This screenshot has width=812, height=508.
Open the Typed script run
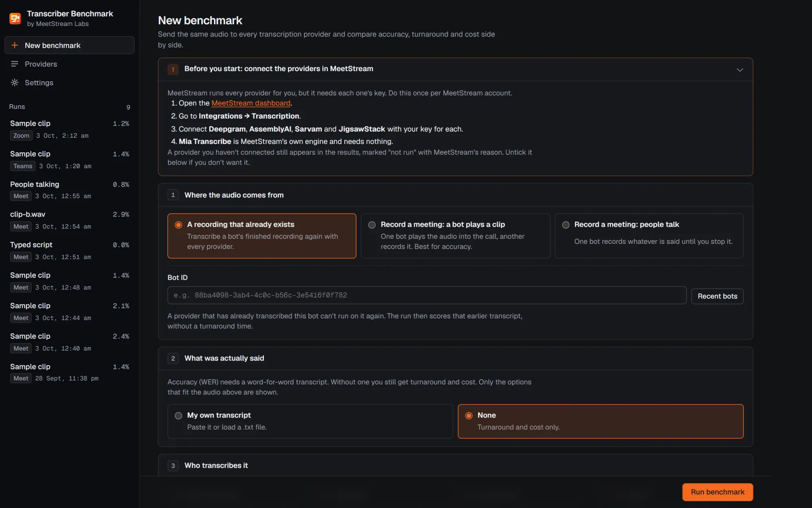tap(69, 251)
